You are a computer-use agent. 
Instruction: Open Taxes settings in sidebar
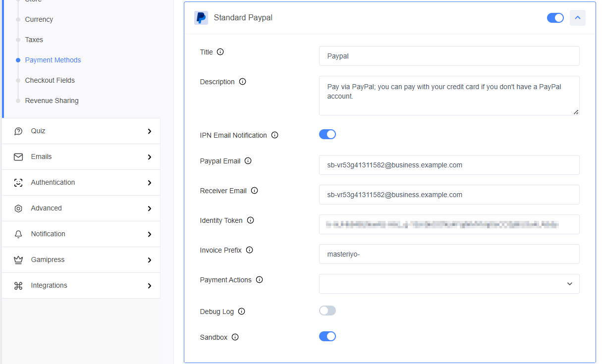[34, 40]
